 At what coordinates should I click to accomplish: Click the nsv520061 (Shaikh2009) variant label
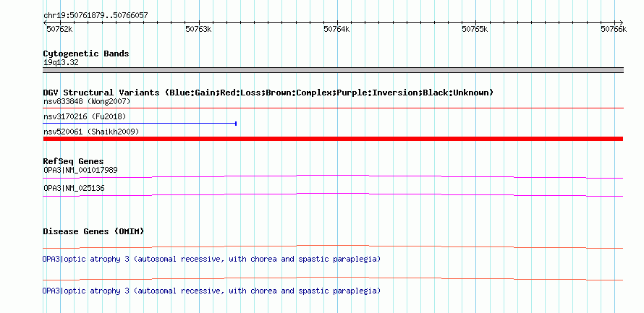91,132
